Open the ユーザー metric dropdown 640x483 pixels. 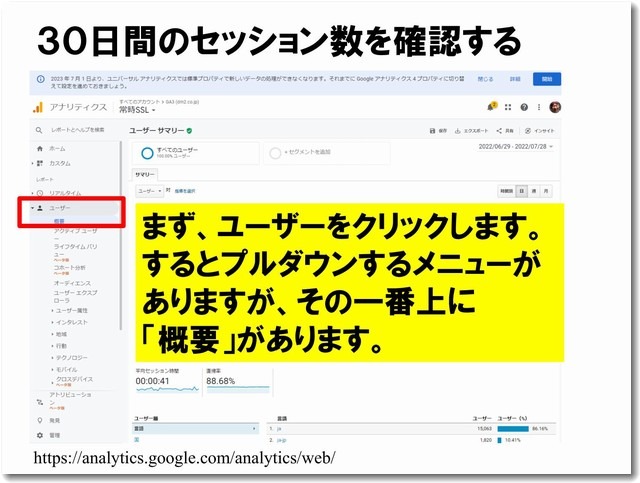[150, 191]
